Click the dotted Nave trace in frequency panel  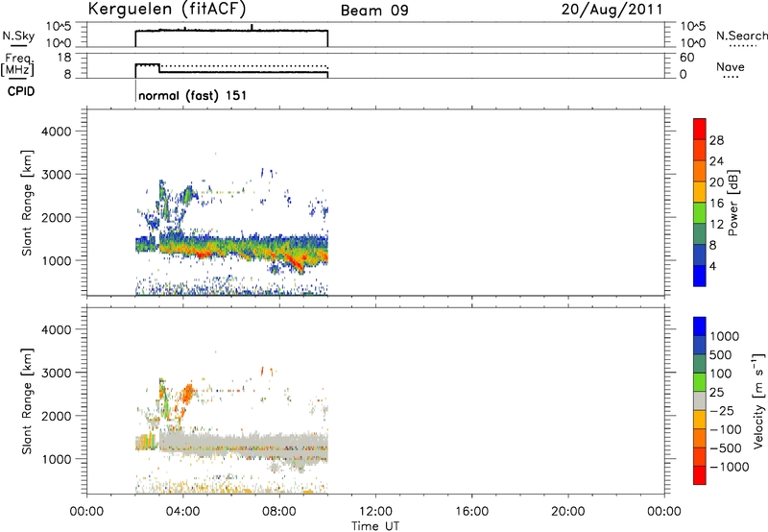244,65
